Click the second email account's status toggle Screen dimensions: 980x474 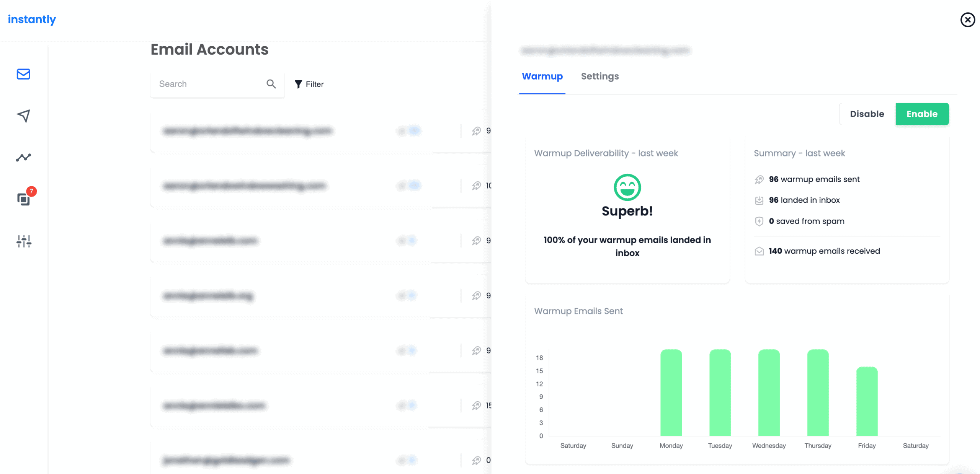tap(410, 186)
